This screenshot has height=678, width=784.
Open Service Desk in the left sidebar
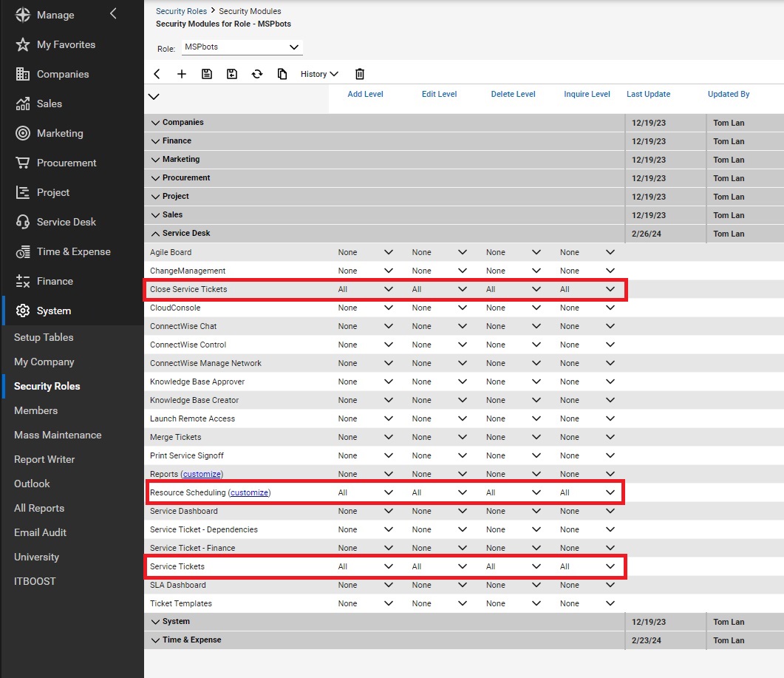click(66, 222)
